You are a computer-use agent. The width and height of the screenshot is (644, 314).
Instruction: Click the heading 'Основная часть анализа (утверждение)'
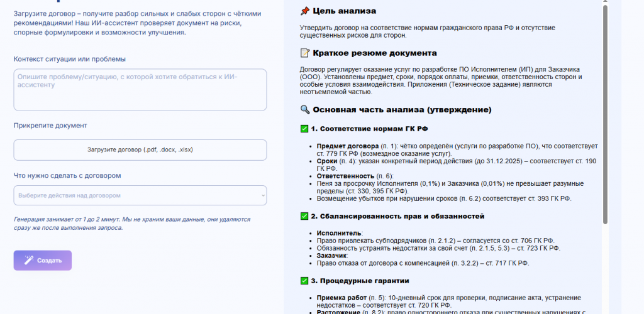402,110
